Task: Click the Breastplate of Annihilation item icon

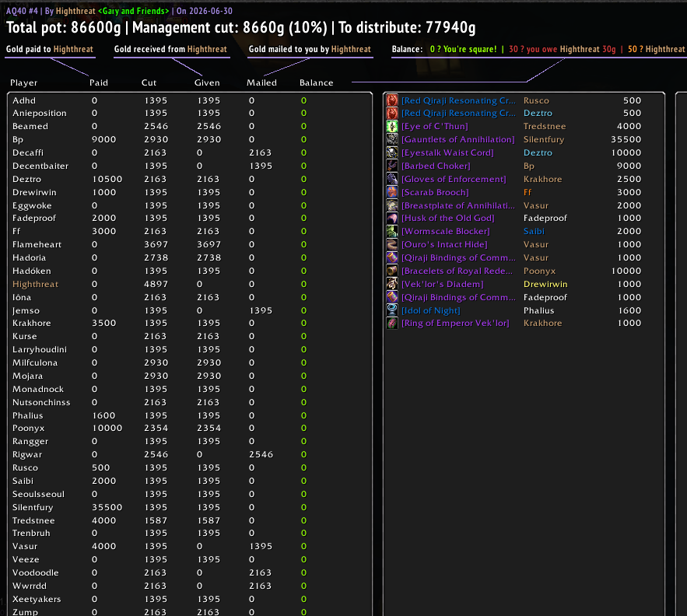Action: pos(392,205)
